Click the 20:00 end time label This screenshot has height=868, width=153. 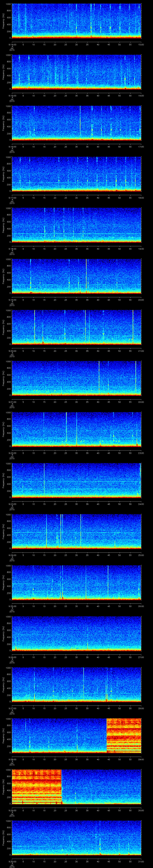[x=141, y=300]
